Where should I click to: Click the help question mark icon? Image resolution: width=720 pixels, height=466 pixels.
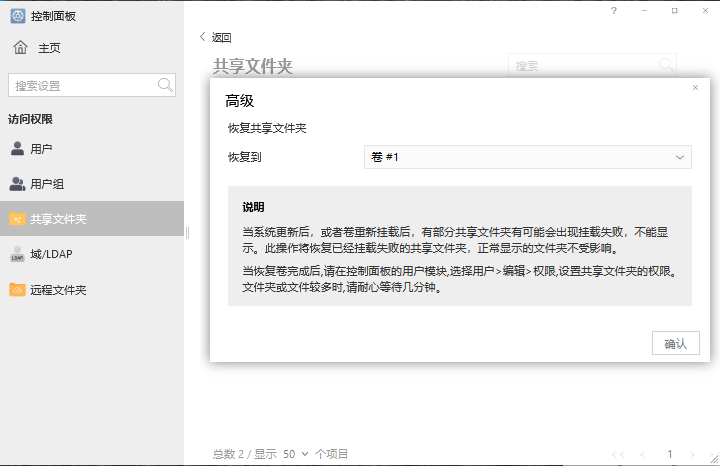click(614, 11)
